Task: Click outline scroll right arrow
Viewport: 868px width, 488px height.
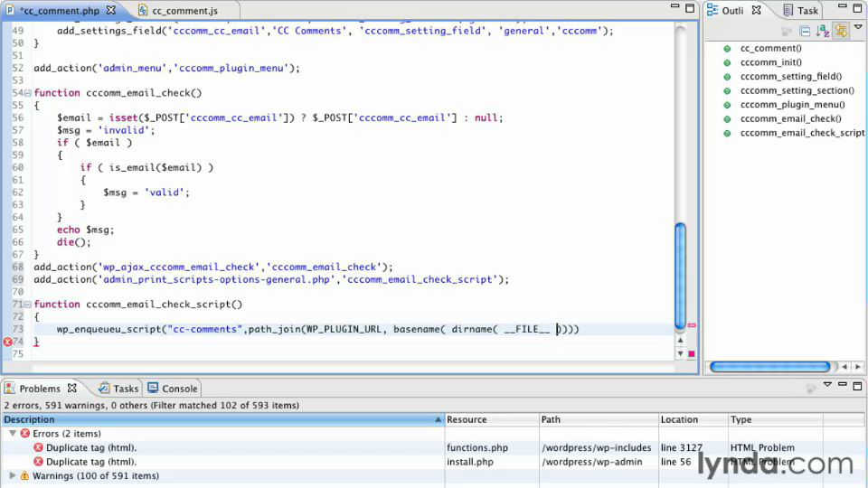Action: [858, 367]
